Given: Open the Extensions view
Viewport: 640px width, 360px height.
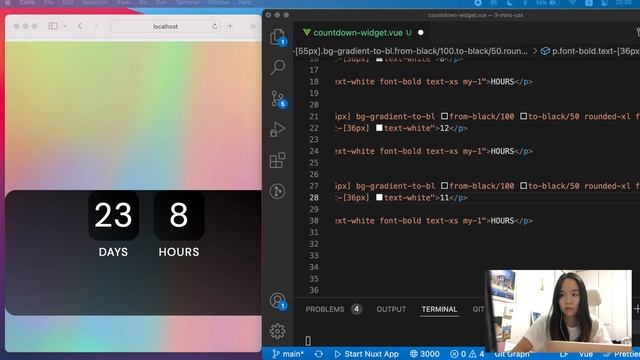Looking at the screenshot, I should tap(278, 160).
